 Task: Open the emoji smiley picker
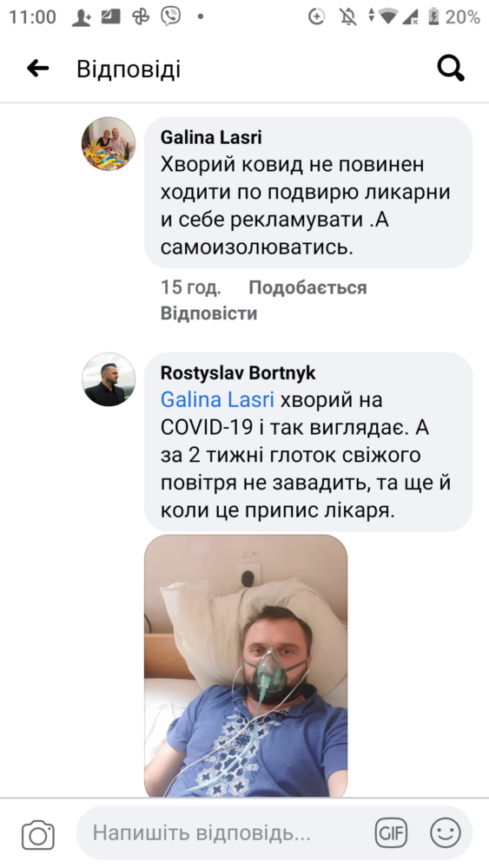pos(446,832)
